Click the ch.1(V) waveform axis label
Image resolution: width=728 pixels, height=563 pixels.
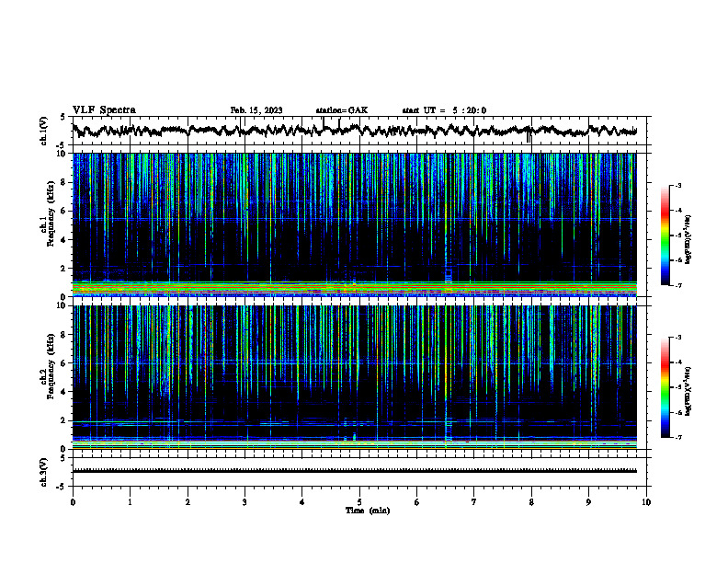coord(44,132)
